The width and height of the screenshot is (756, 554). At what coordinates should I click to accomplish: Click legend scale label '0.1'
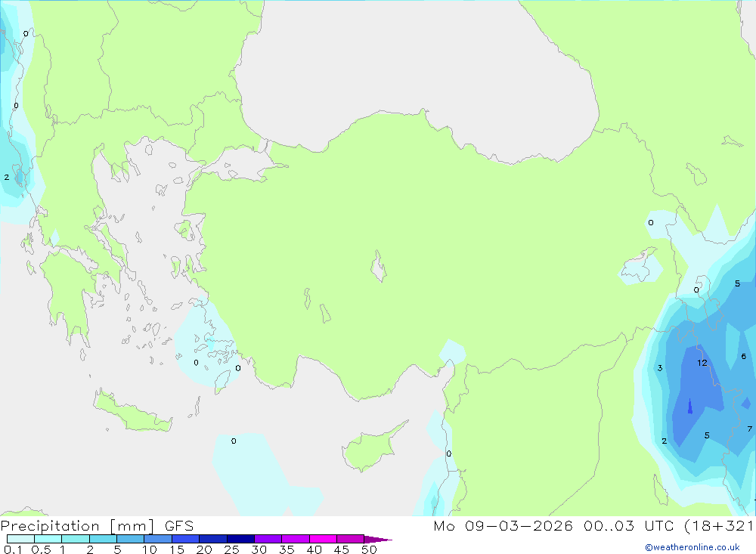click(13, 549)
